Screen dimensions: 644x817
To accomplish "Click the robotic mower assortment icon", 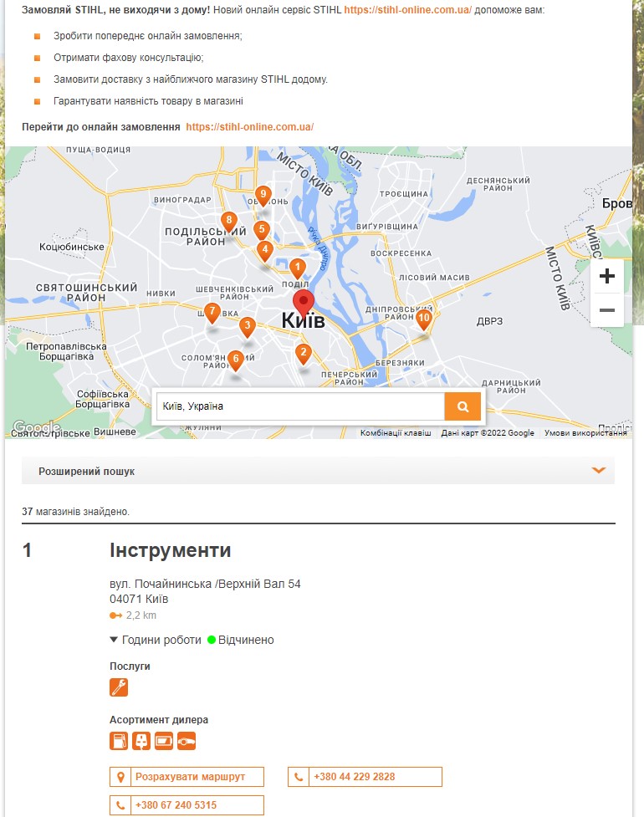I will click(x=187, y=741).
